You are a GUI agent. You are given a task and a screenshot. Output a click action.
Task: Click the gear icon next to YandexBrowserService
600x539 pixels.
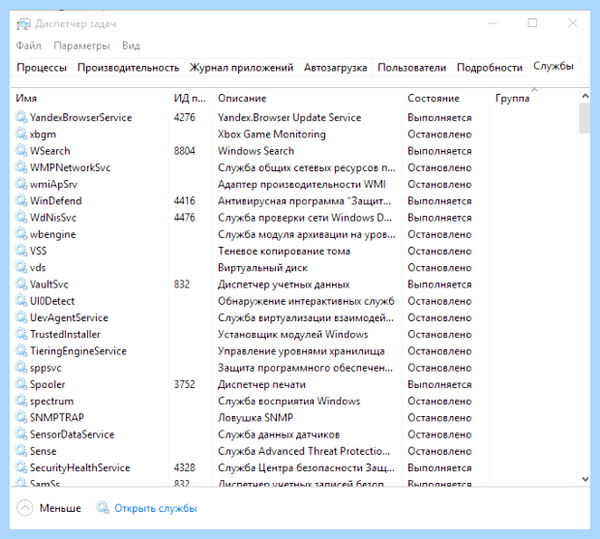click(x=21, y=117)
